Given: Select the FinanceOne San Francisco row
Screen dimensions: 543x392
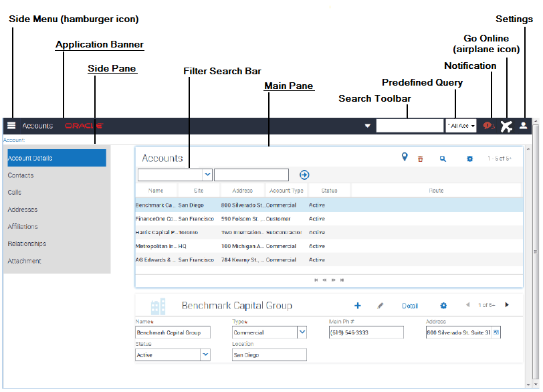Looking at the screenshot, I should [328, 219].
